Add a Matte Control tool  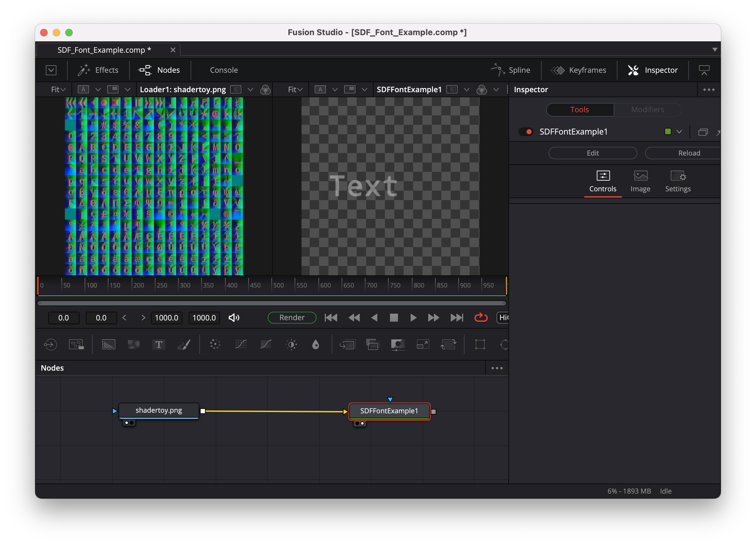tap(398, 345)
